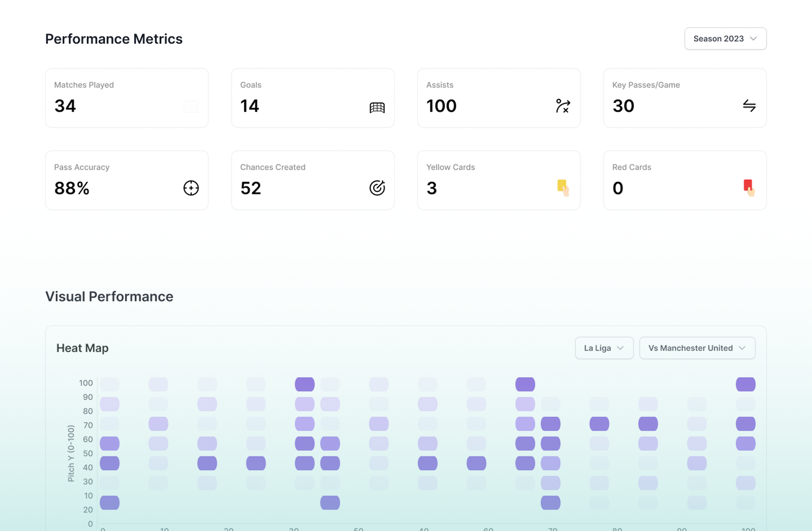Click the target icon in Chances Created
The height and width of the screenshot is (531, 812).
[x=377, y=188]
